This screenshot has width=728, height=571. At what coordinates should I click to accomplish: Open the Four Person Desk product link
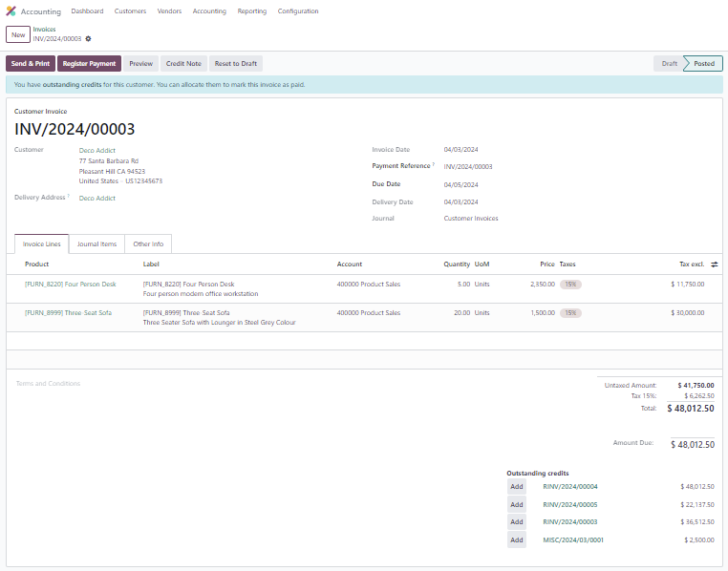pyautogui.click(x=71, y=285)
